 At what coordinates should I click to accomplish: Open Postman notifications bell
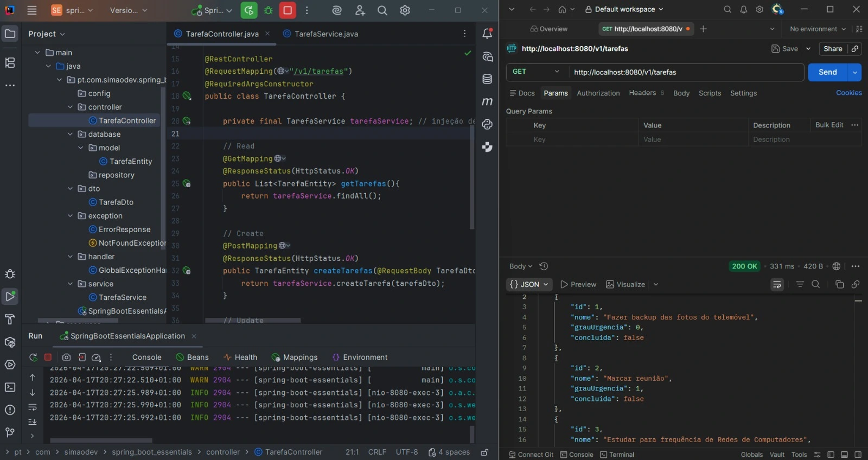click(x=744, y=9)
